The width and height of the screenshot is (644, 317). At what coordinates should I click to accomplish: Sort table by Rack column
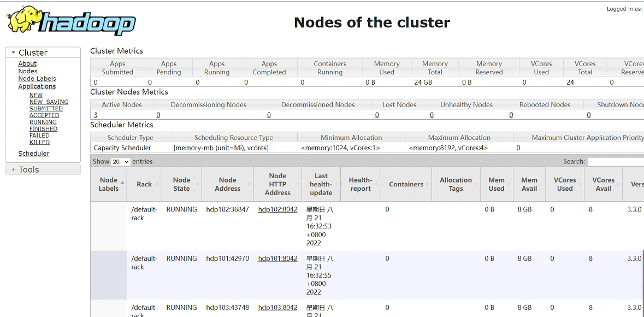144,184
